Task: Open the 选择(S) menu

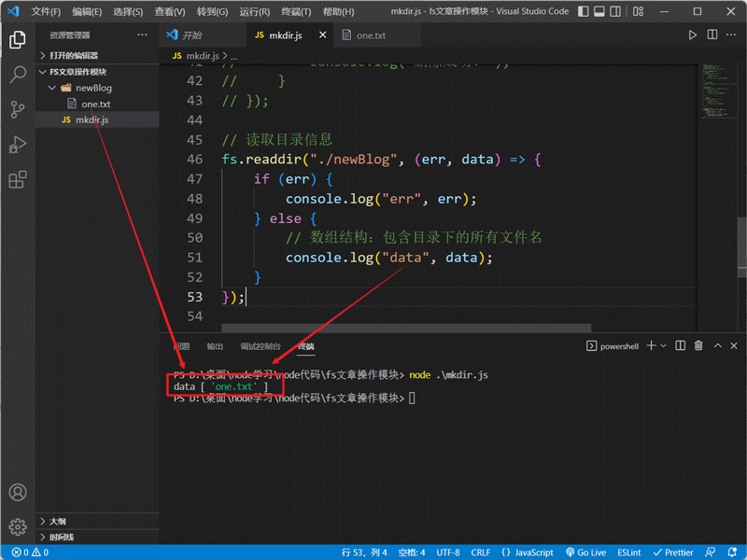Action: click(x=128, y=11)
